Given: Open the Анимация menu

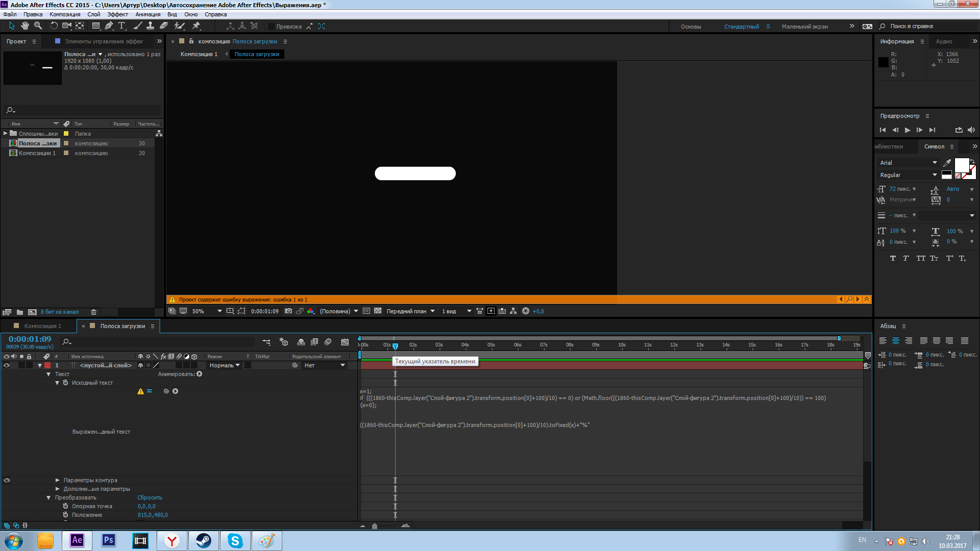Looking at the screenshot, I should tap(148, 14).
